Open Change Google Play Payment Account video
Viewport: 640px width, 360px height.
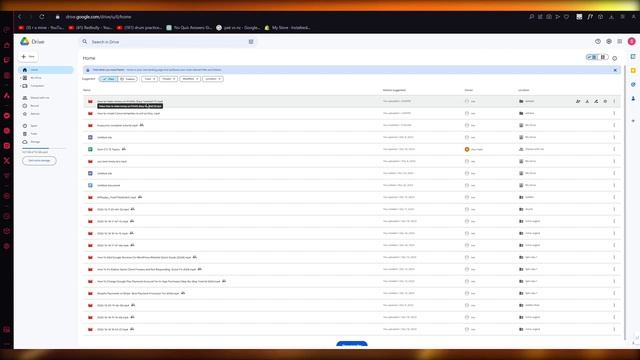(x=158, y=282)
